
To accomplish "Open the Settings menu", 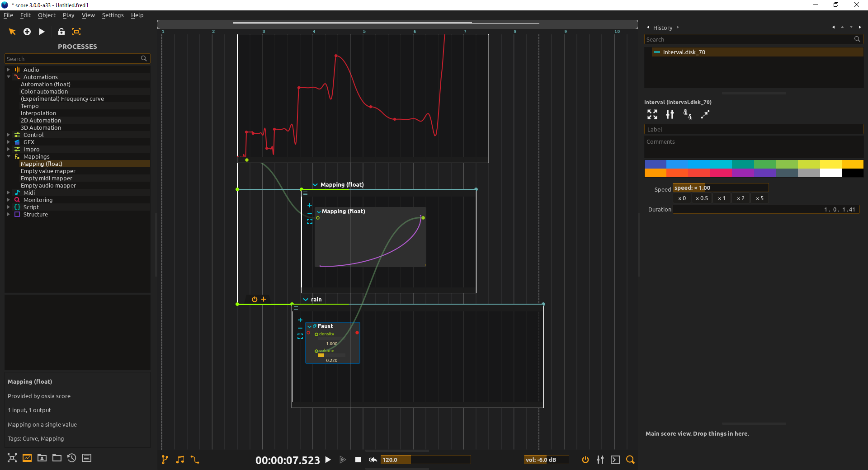I will coord(113,15).
